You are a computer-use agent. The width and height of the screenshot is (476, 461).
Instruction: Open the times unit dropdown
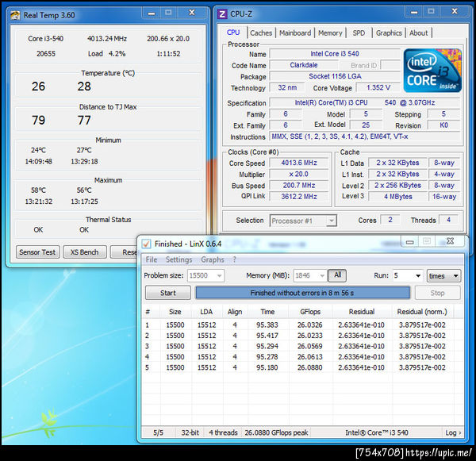(x=443, y=276)
